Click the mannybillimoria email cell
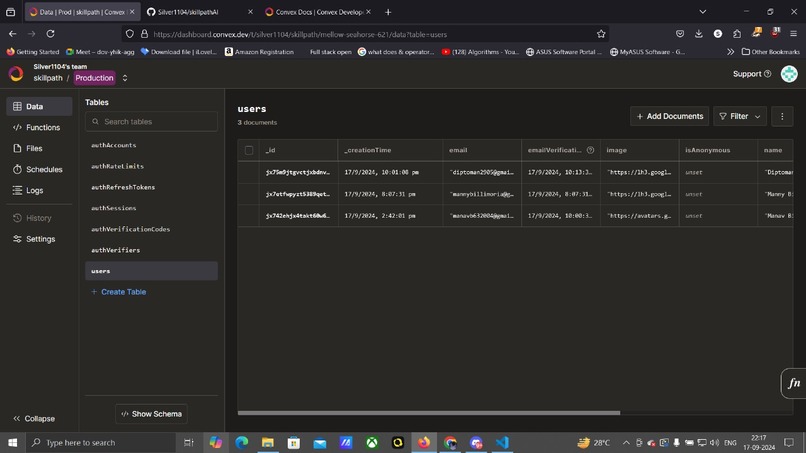This screenshot has width=806, height=453. pos(482,194)
